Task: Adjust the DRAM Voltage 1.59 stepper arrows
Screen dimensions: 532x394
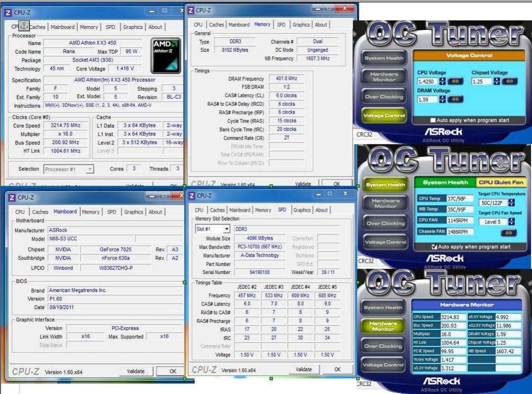Action: pos(442,99)
